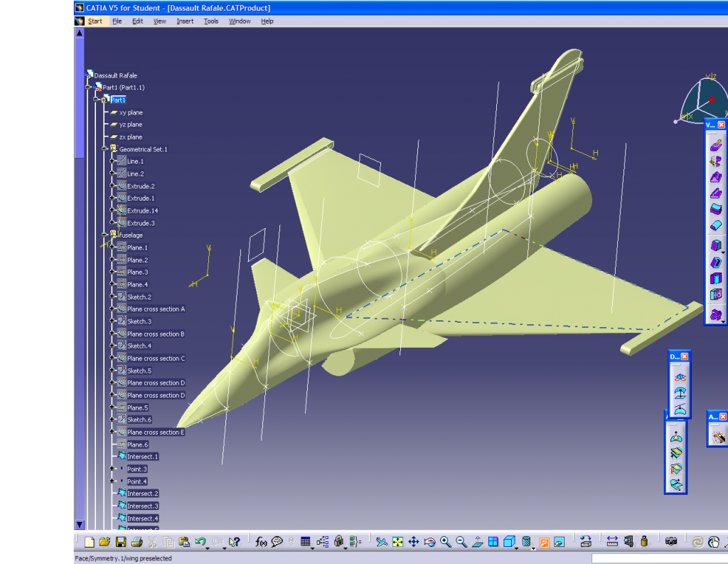
Task: Open the Tools menu
Action: click(x=211, y=21)
